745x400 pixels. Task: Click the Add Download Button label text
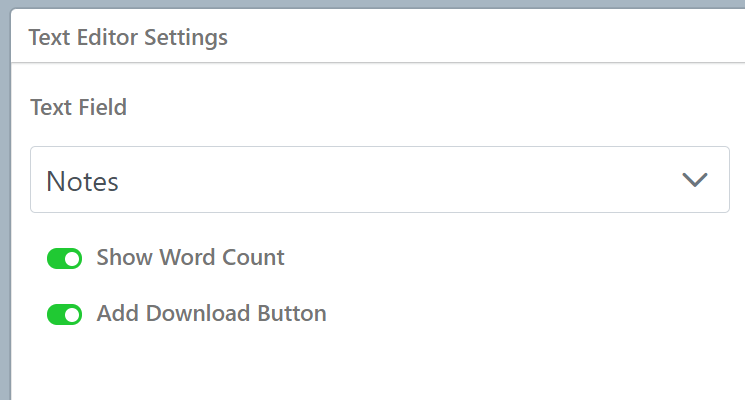[211, 314]
